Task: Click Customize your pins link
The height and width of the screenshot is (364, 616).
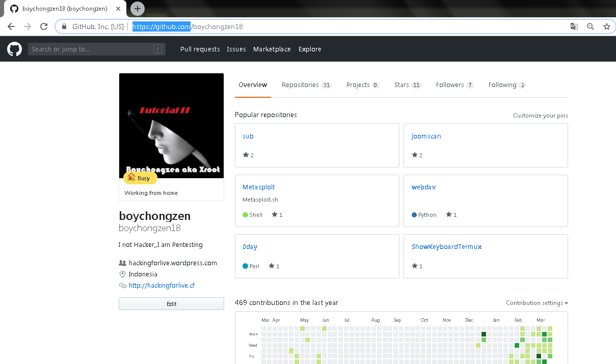Action: pyautogui.click(x=541, y=116)
